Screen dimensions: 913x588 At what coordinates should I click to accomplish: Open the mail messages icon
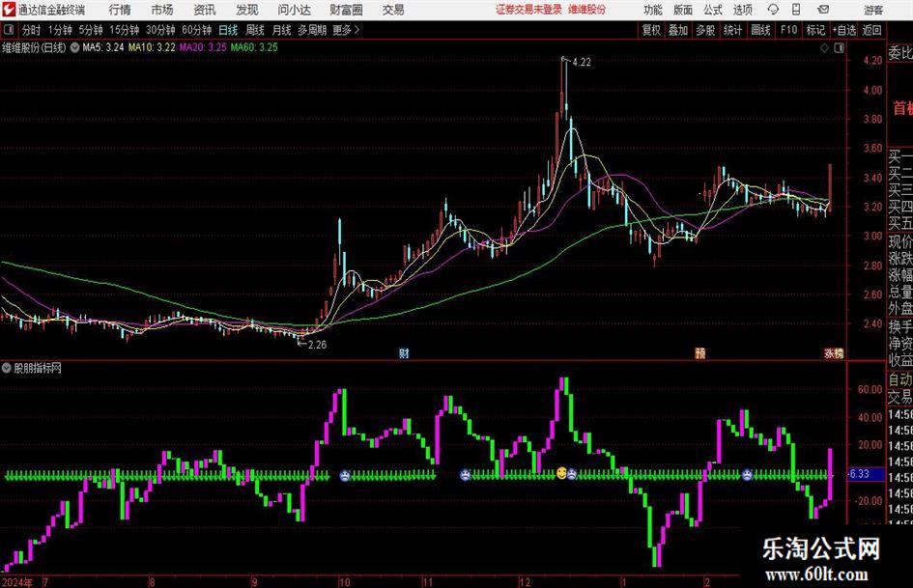(823, 10)
